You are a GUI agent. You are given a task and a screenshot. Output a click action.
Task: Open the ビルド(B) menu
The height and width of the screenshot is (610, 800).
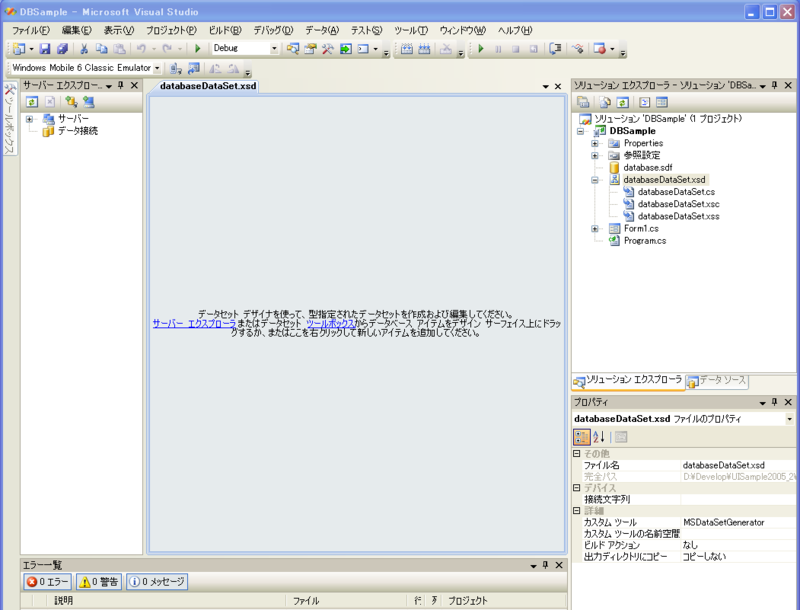point(224,30)
